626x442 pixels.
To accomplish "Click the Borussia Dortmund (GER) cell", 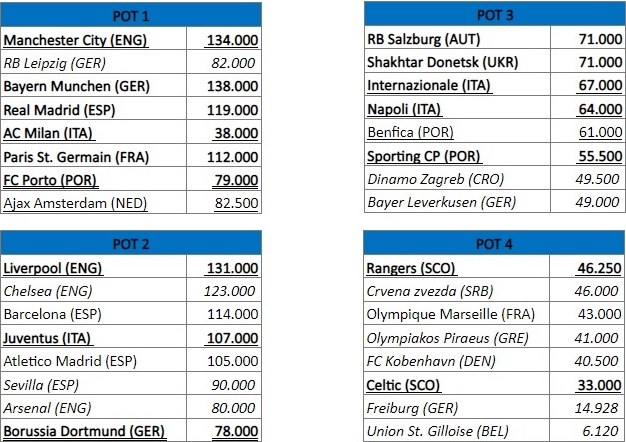I will coord(93,430).
